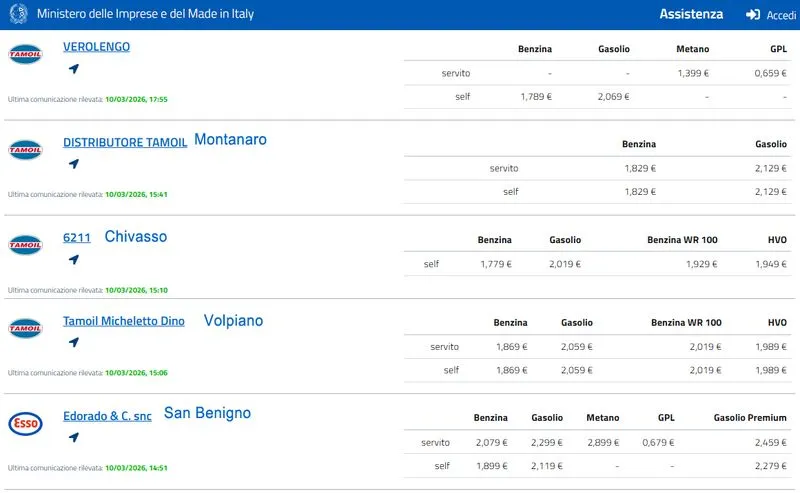
Task: Get directions to the DISTRIBUTORE TAMOIL Montanaro station
Action: coord(73,164)
